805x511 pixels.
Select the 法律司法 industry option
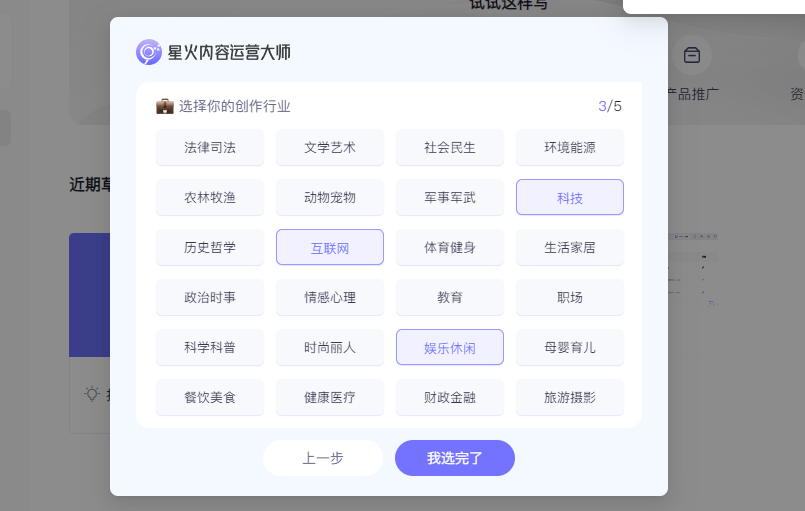(x=210, y=148)
